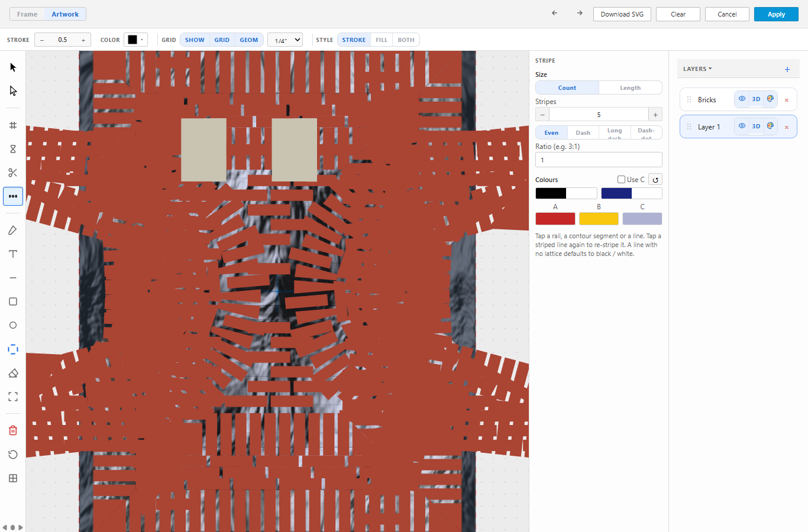Delete the Bricks layer
The width and height of the screenshot is (808, 532).
(787, 100)
